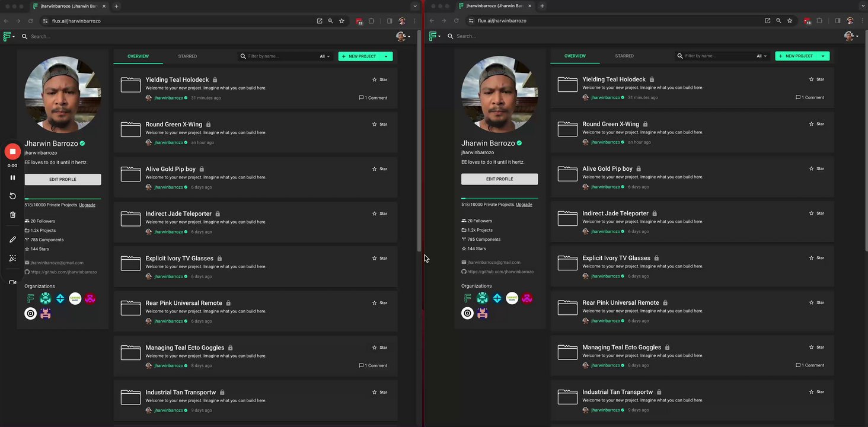Switch to the Starred tab in right window
Viewport: 868px width, 427px height.
pos(624,56)
